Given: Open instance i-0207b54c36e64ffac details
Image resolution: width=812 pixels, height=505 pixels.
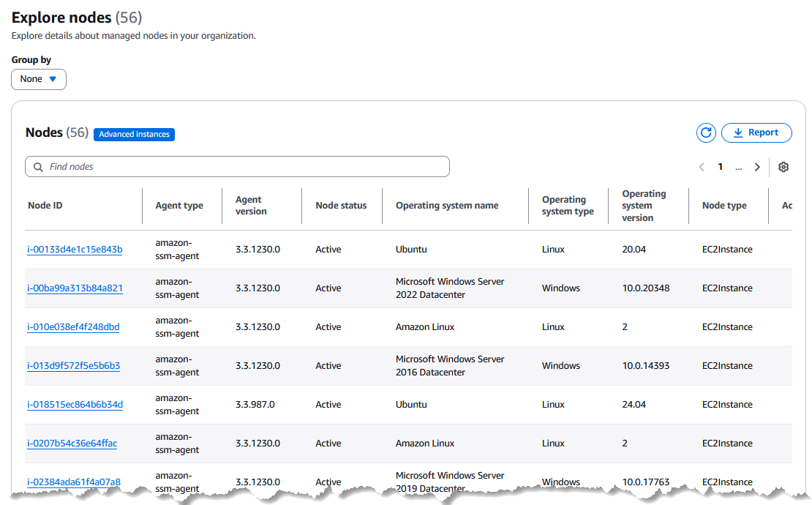Looking at the screenshot, I should (73, 443).
